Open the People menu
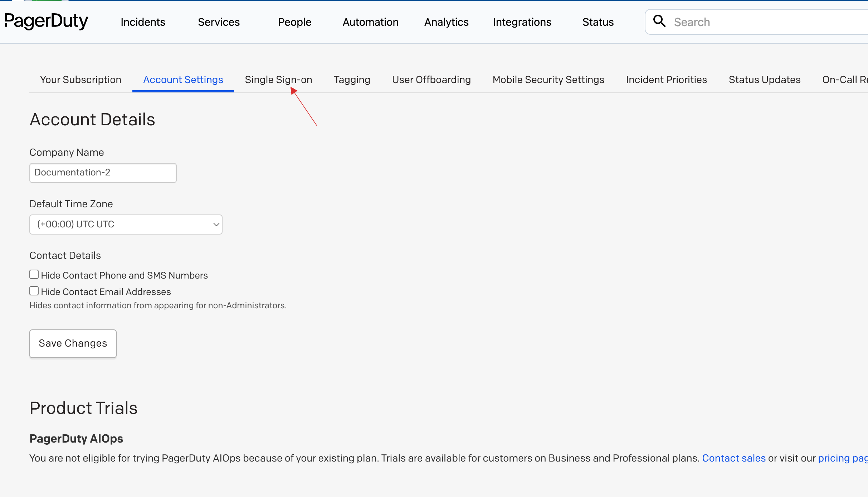Viewport: 868px width, 497px height. [x=294, y=22]
